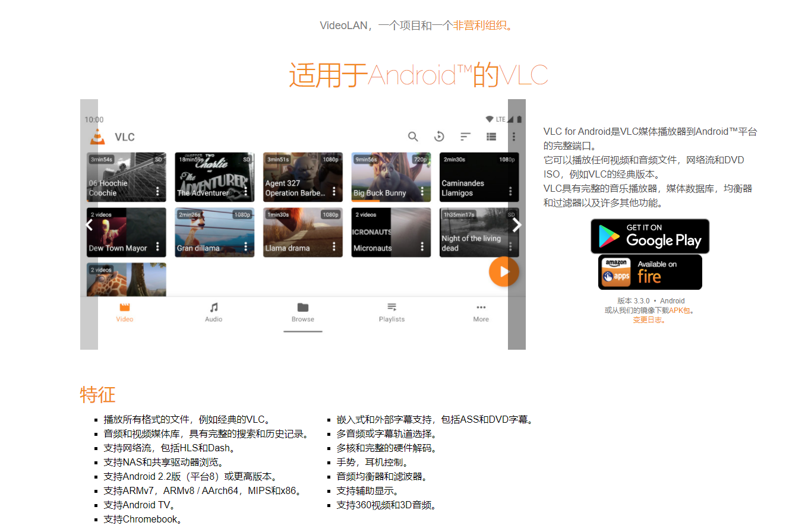The height and width of the screenshot is (532, 805).
Task: Open the menu dots on Big Buck Bunny
Action: (422, 191)
